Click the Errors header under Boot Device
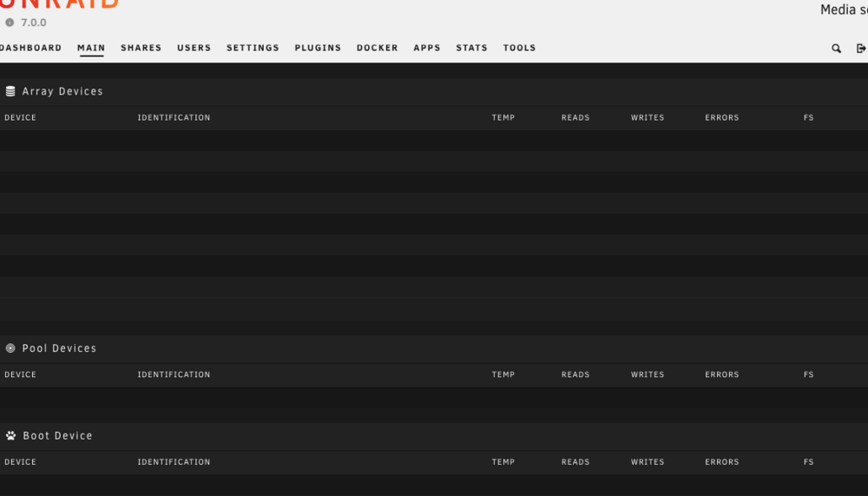This screenshot has height=496, width=868. (722, 461)
